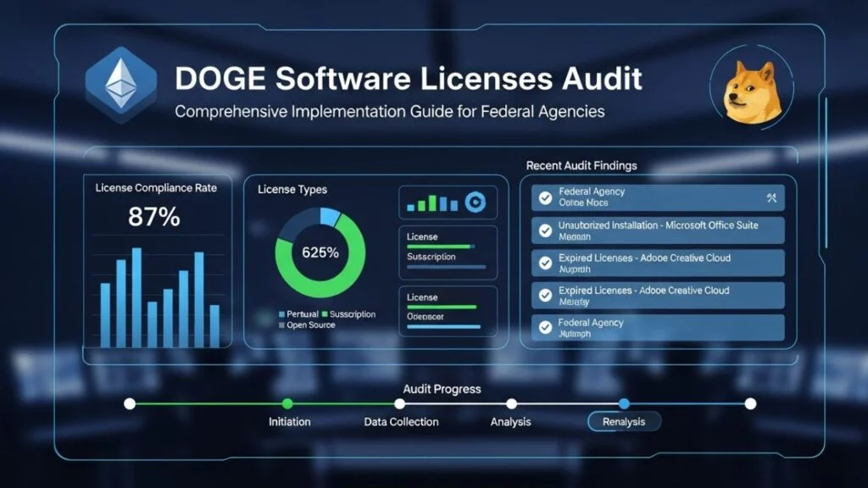Switch to the Data Collection stage
Screen dimensions: 868x488
[x=401, y=422]
